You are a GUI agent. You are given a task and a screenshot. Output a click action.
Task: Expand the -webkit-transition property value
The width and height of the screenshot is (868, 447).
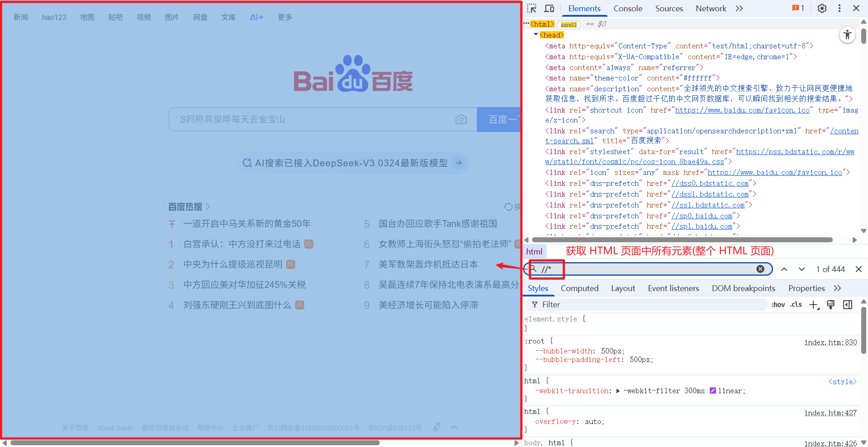coord(618,391)
